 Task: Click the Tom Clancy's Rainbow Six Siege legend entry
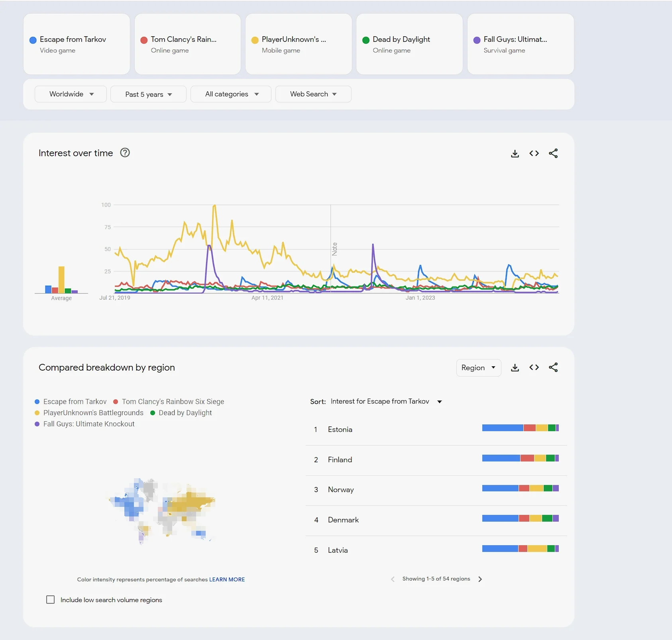[x=169, y=402]
